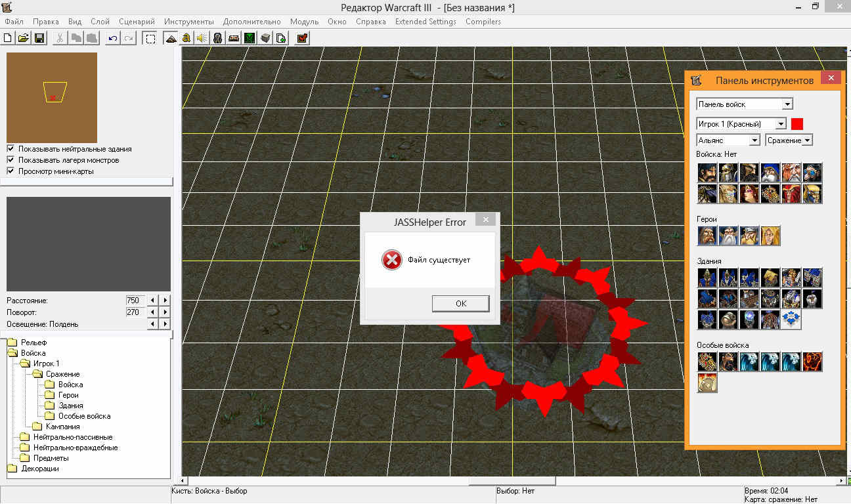851x504 pixels.
Task: Select the Town Hall building icon
Action: click(707, 278)
